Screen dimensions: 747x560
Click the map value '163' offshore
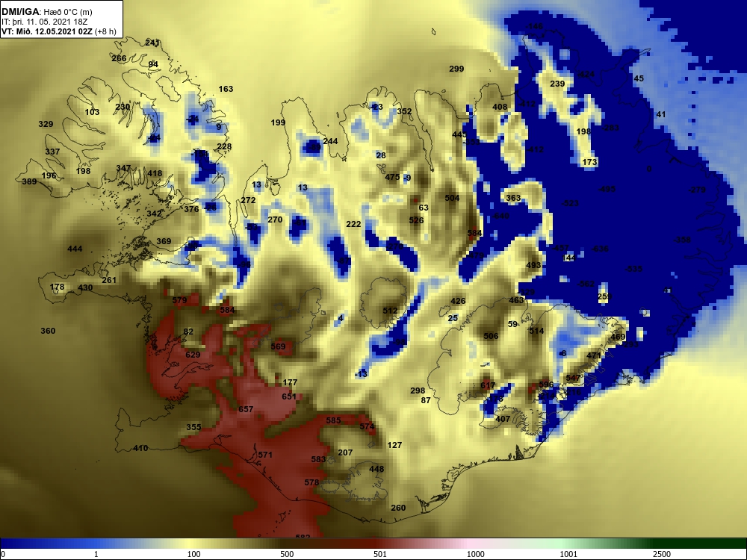click(x=226, y=89)
